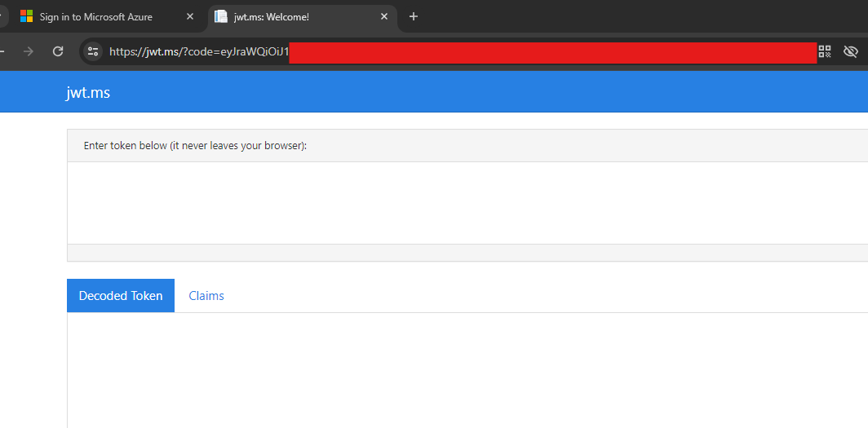Viewport: 868px width, 428px height.
Task: View site information icon in address bar
Action: tap(93, 51)
